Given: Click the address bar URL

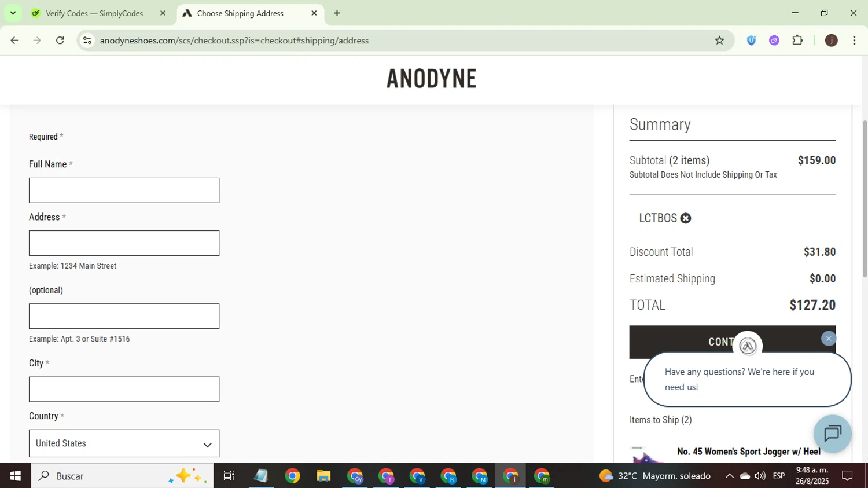Looking at the screenshot, I should (x=234, y=41).
